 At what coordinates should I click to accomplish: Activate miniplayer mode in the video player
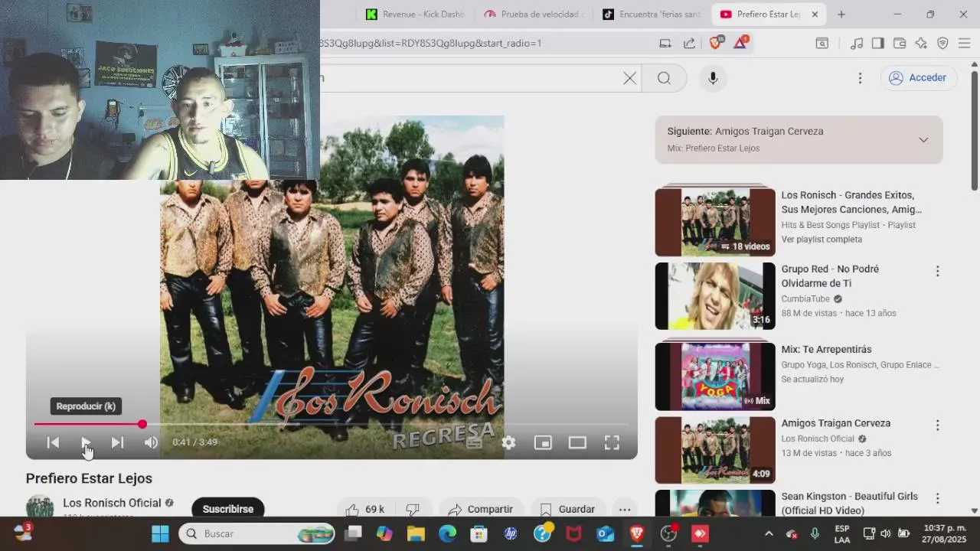click(x=543, y=442)
